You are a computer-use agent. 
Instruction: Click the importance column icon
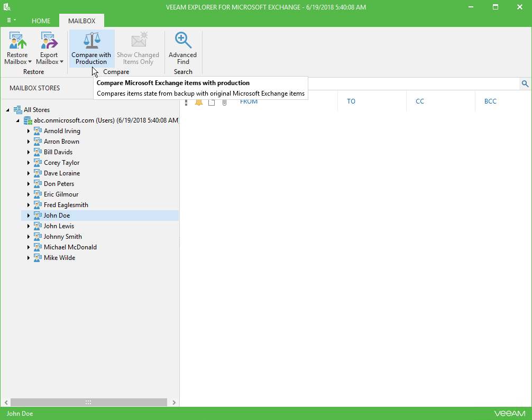click(x=186, y=101)
